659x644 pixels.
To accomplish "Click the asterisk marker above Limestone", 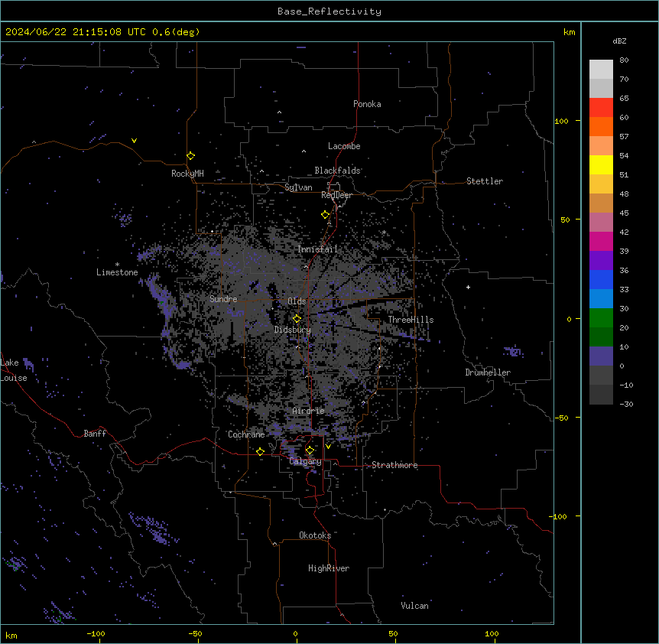I will point(117,265).
